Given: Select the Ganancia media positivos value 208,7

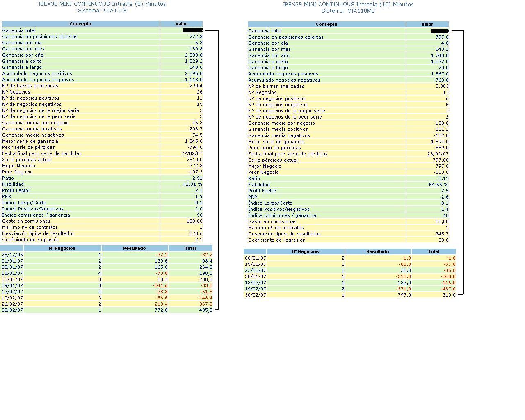Looking at the screenshot, I should 196,129.
